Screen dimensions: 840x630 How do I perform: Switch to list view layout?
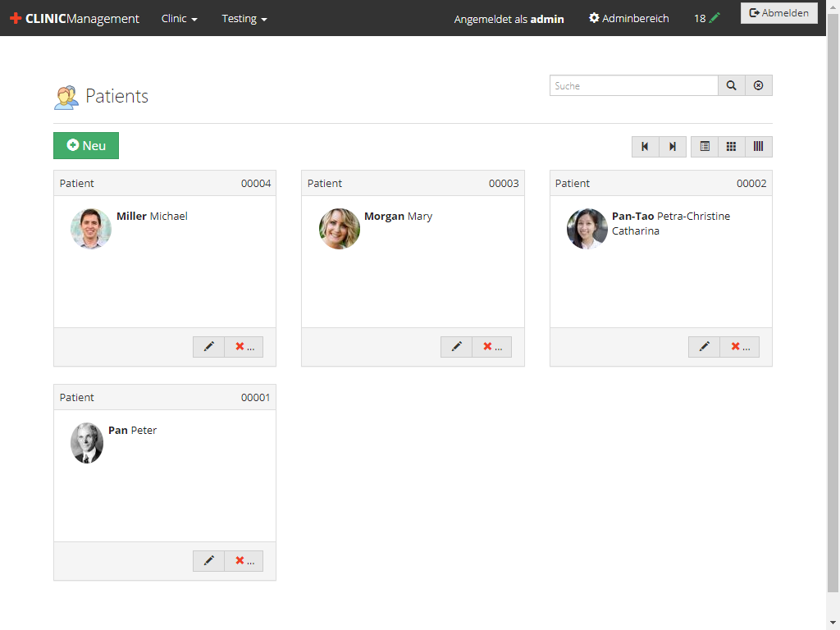[705, 147]
